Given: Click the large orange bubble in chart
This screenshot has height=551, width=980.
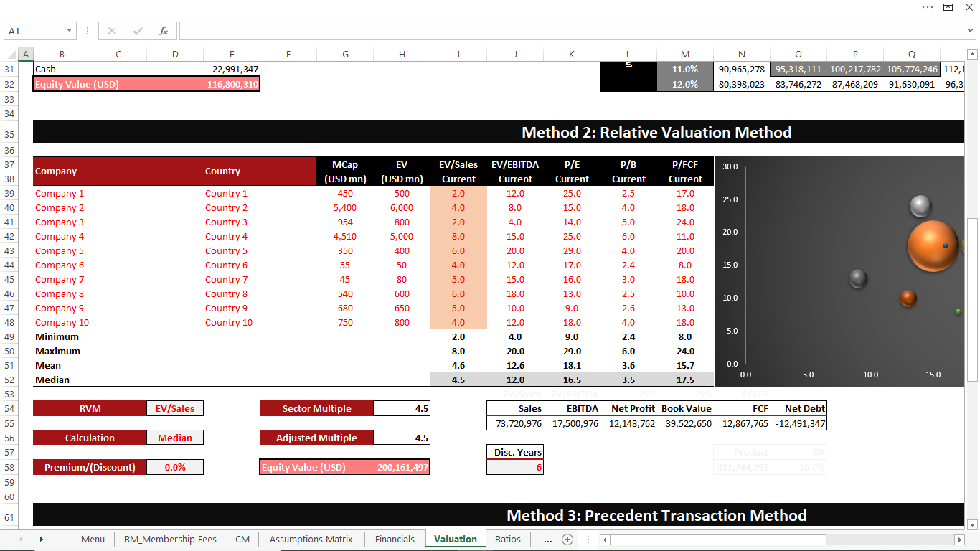Looking at the screenshot, I should 933,246.
